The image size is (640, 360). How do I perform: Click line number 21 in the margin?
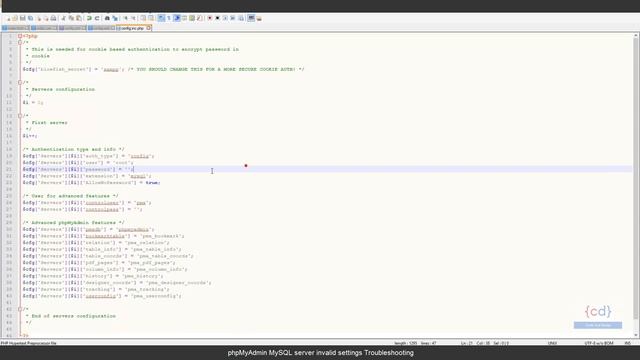click(x=9, y=169)
